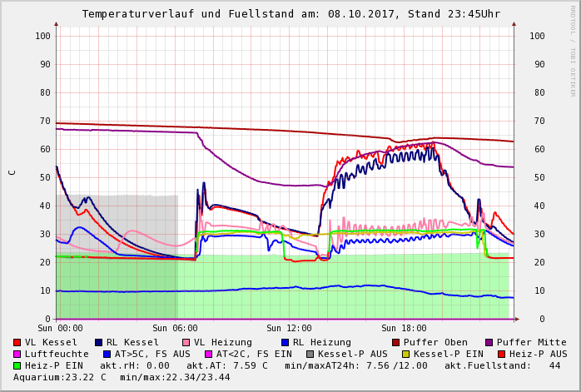Viewport: 581px width, 392px height.
Task: Click the 'AT>5C, FS AUS' legend label
Action: pos(152,354)
